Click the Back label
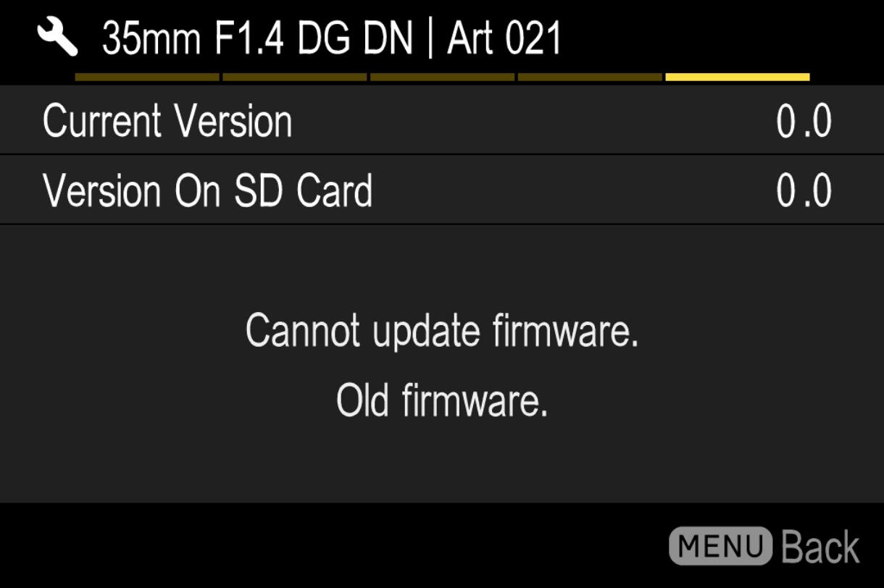 click(821, 547)
